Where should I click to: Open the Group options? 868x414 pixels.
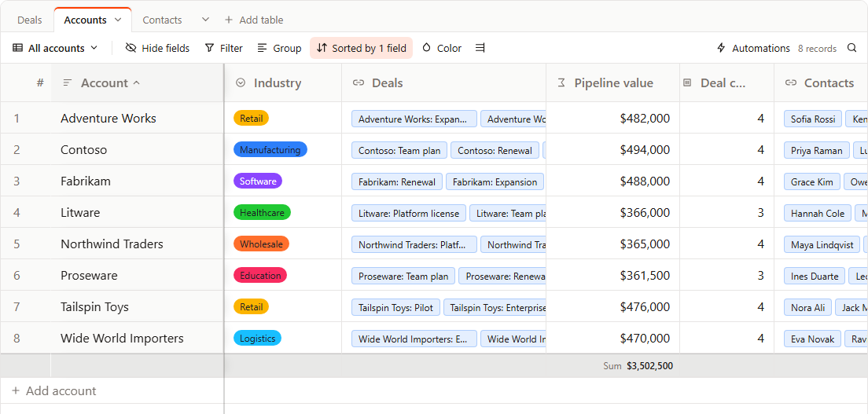click(x=280, y=48)
